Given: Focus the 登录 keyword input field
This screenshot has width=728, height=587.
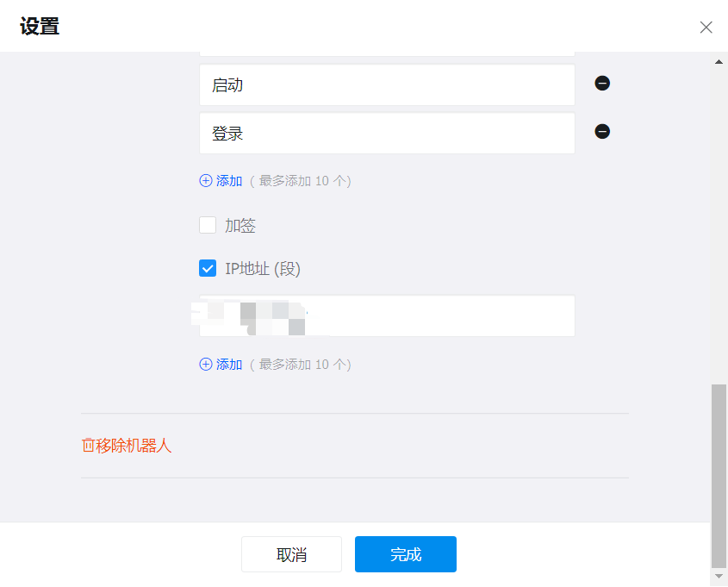Looking at the screenshot, I should [x=387, y=134].
